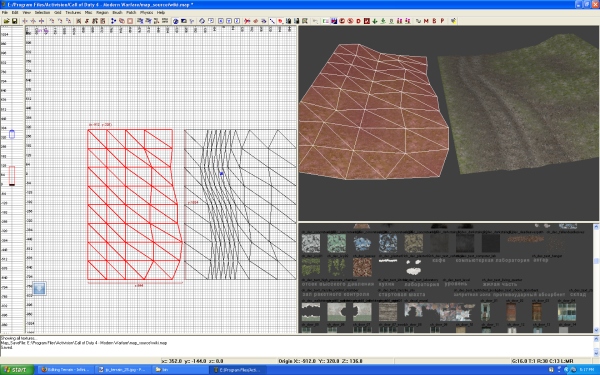Click the blue globe icon in toolbar

tap(175, 21)
